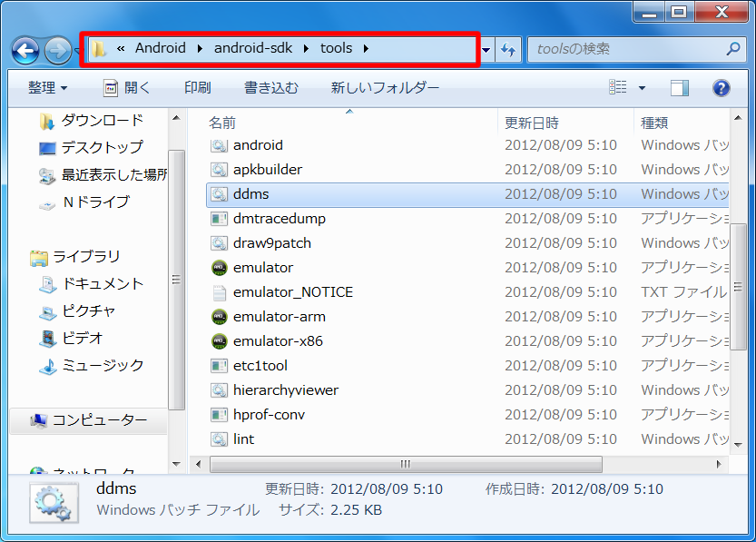The width and height of the screenshot is (756, 542).
Task: Open the ダウンロード folder in sidebar
Action: click(91, 121)
